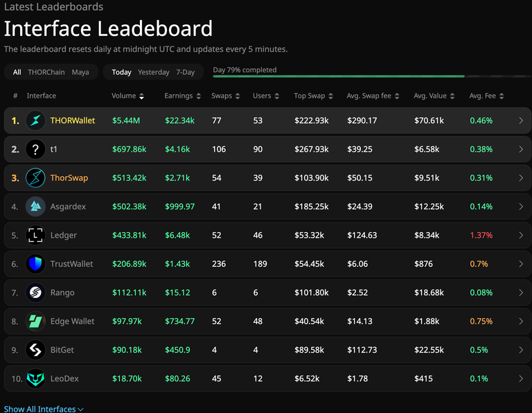Click the Rango logo icon

[35, 292]
